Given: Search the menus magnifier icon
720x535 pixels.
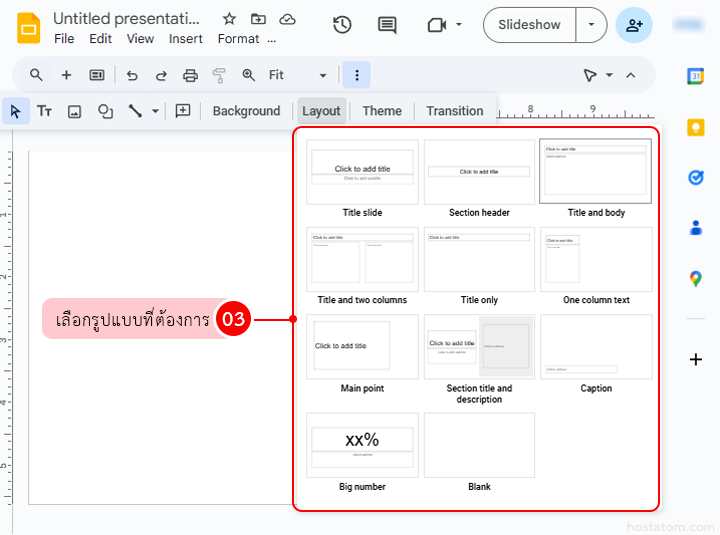Looking at the screenshot, I should tap(36, 75).
